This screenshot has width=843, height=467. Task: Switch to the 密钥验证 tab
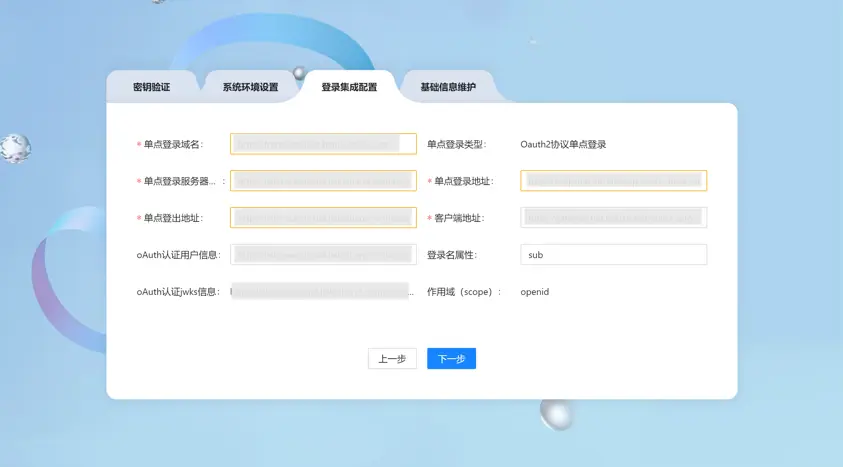click(x=152, y=87)
